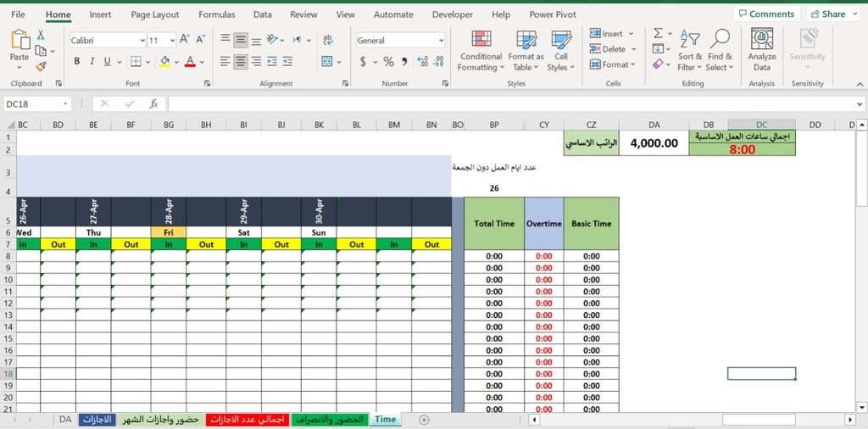Select the Format Painter brush
This screenshot has width=868, height=429.
pyautogui.click(x=41, y=66)
